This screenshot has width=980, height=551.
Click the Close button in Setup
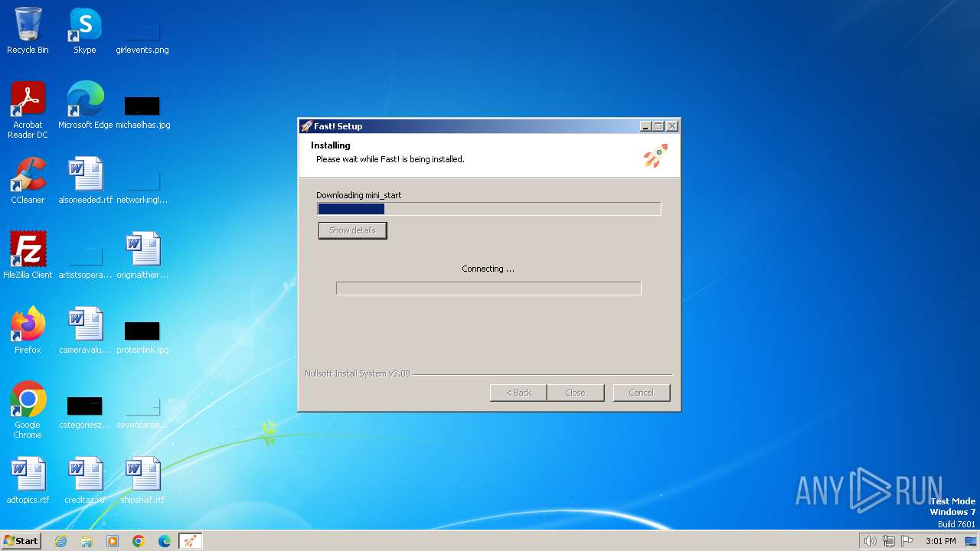point(576,393)
